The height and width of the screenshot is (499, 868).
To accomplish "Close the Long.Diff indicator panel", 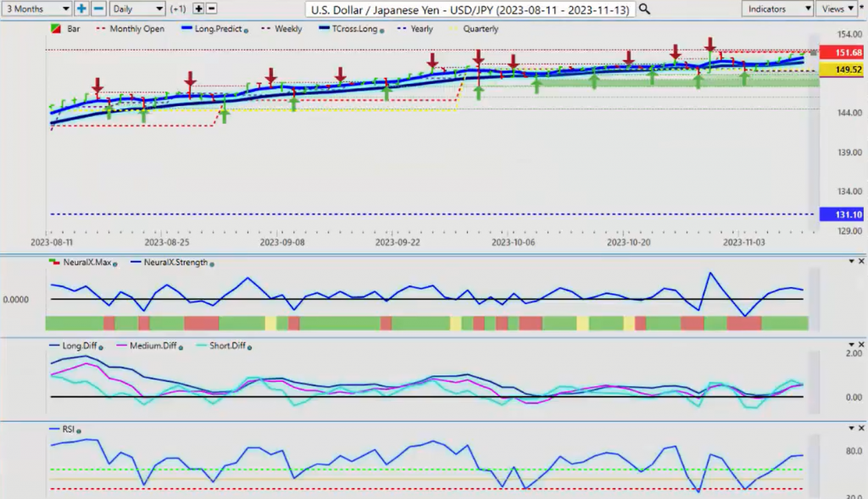I will coord(861,345).
